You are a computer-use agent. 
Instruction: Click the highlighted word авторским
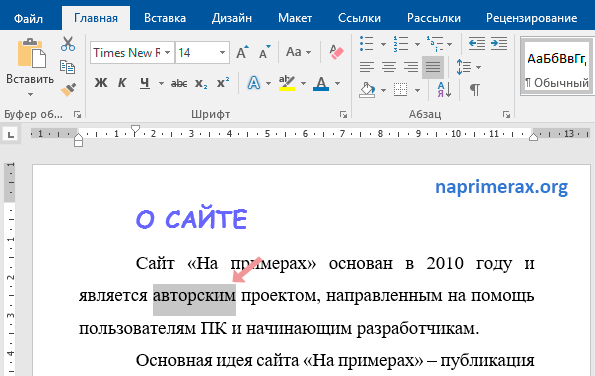[x=194, y=296]
